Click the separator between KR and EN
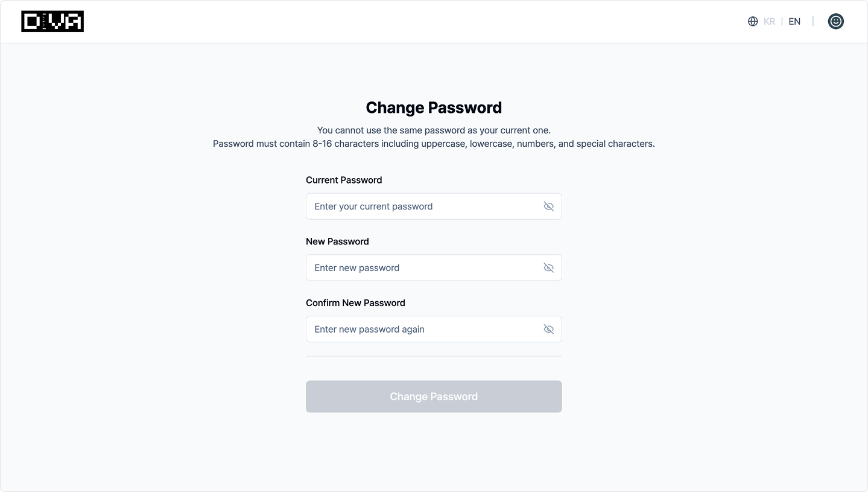The width and height of the screenshot is (868, 492). [x=782, y=22]
